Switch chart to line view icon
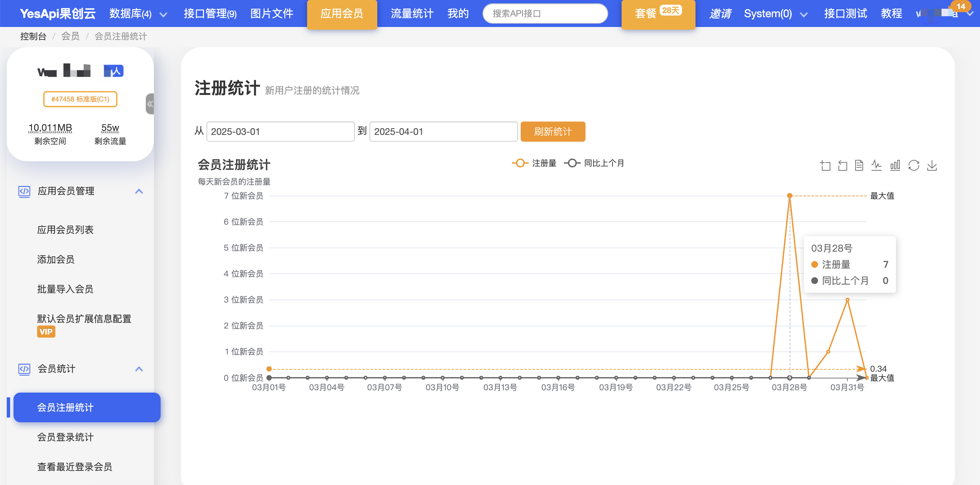This screenshot has height=485, width=980. point(876,165)
